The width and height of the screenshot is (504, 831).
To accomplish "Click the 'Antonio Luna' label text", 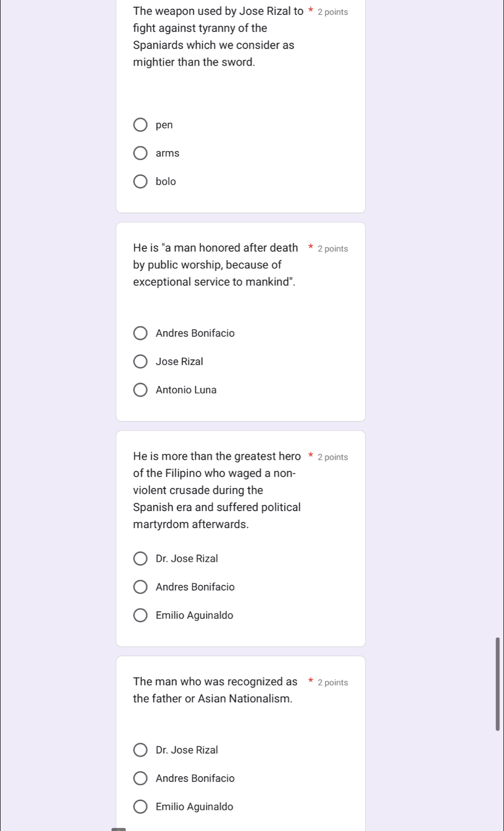I will (186, 390).
